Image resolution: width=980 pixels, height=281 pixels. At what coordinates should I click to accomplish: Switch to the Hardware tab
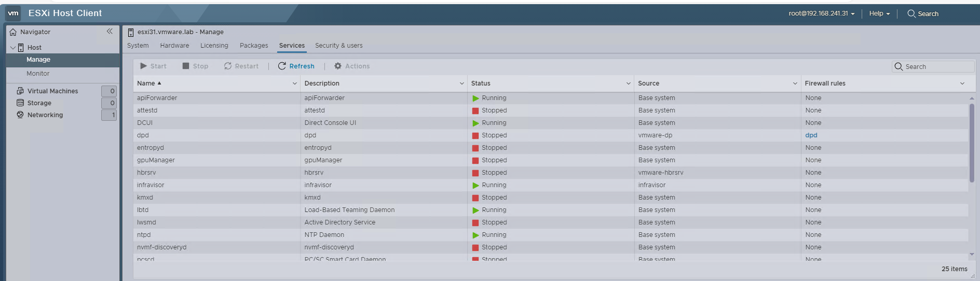(174, 46)
